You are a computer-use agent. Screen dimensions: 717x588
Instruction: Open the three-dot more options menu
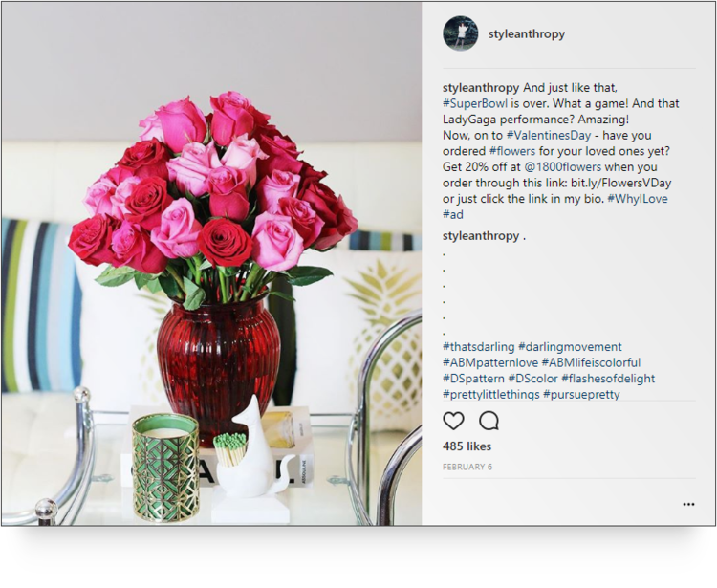coord(688,504)
